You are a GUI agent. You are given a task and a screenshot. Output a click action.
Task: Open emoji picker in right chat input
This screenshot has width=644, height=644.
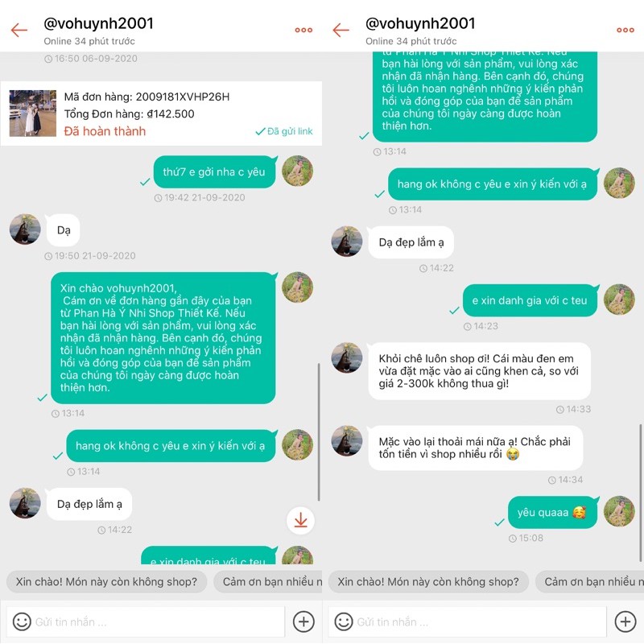[344, 621]
